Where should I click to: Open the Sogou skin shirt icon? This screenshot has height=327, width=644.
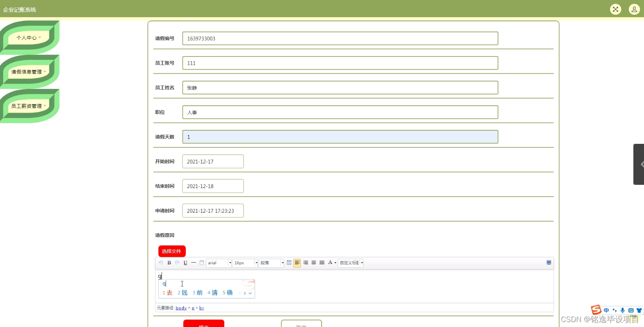[x=639, y=310]
